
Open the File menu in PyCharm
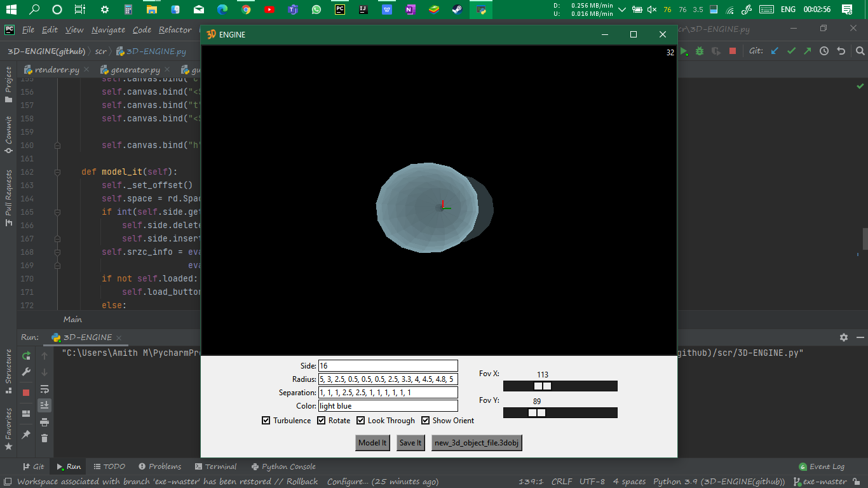(28, 30)
